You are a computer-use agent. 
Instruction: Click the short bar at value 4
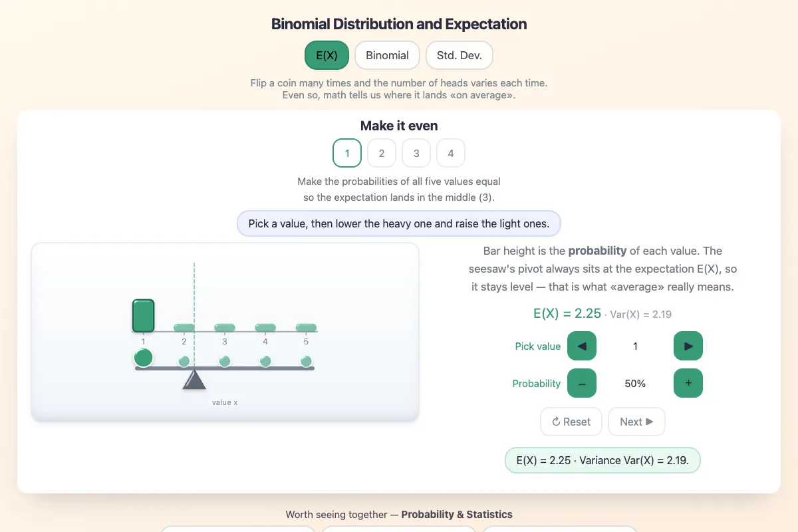(x=265, y=327)
